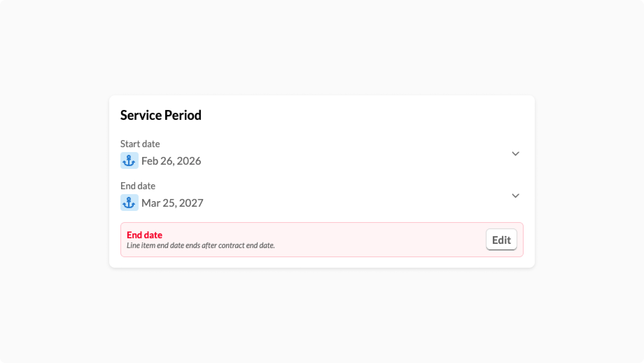This screenshot has width=644, height=363.
Task: Click "Feb" in the start date value
Action: [x=149, y=161]
